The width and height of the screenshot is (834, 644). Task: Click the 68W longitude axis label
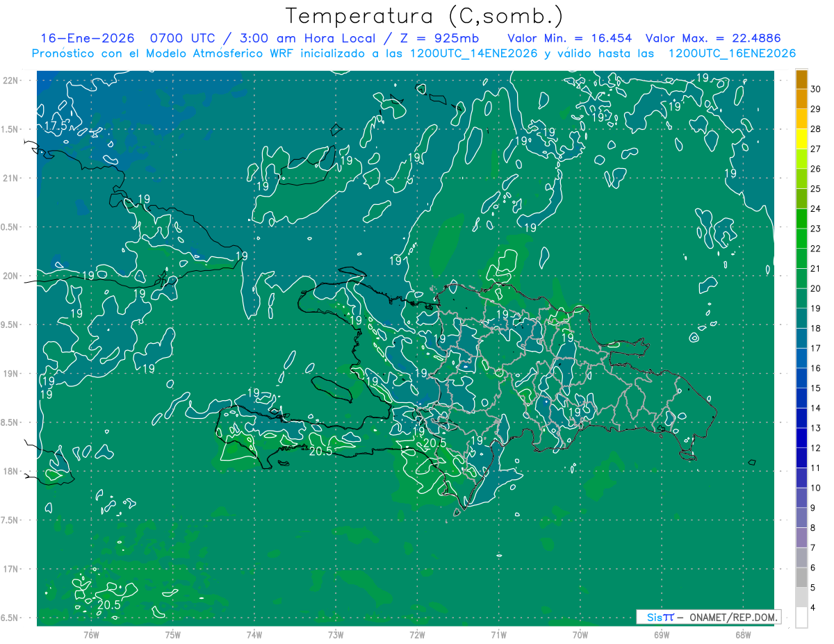click(x=743, y=634)
